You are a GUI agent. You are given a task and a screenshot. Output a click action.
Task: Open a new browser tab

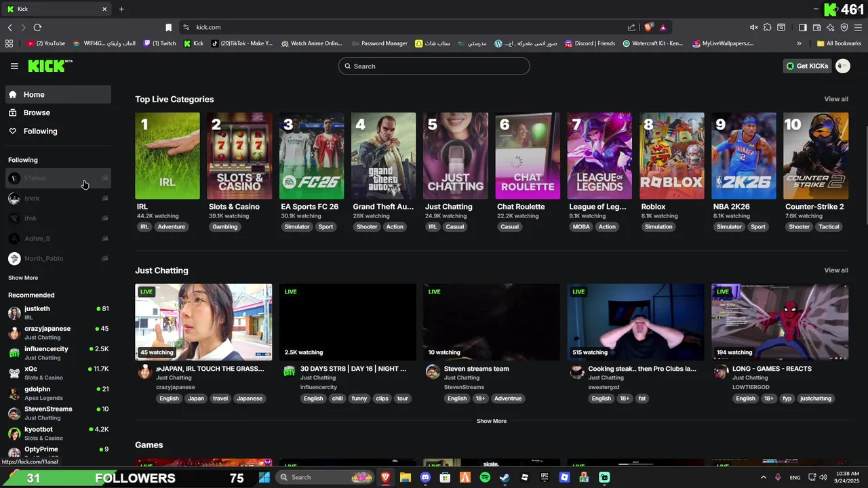[x=121, y=9]
